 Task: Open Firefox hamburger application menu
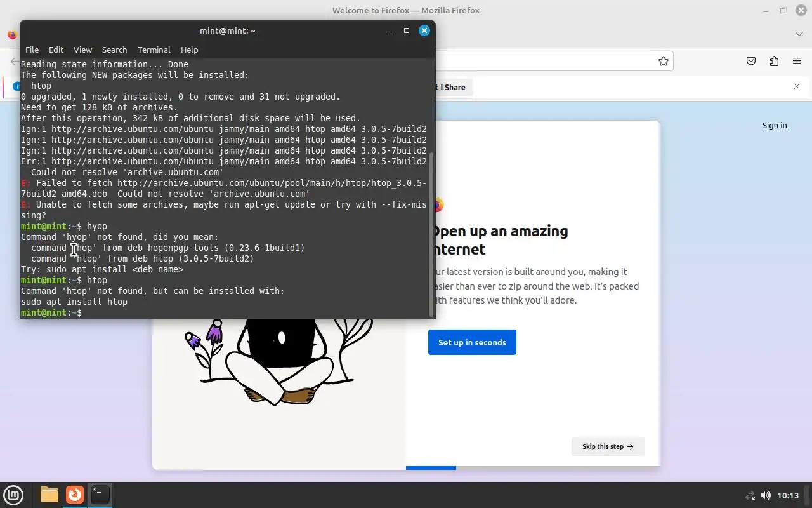(x=797, y=61)
